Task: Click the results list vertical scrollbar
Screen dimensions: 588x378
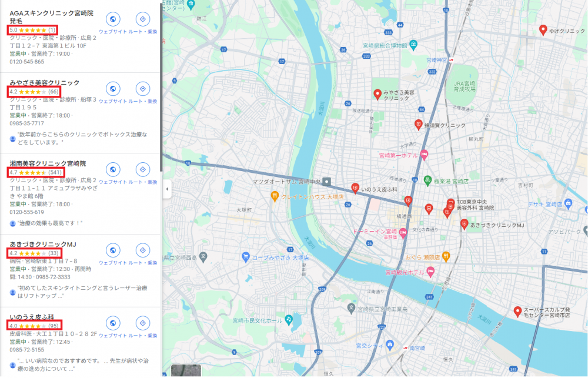Action: (x=162, y=86)
